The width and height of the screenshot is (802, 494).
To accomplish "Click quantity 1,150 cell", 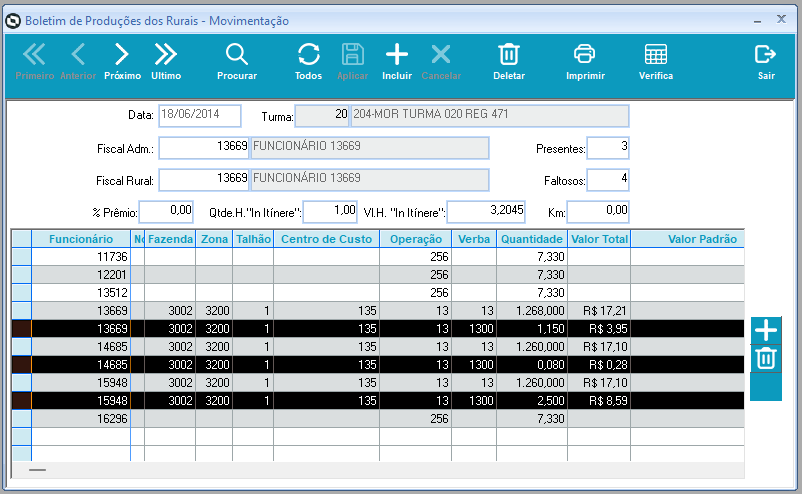I will (x=531, y=328).
